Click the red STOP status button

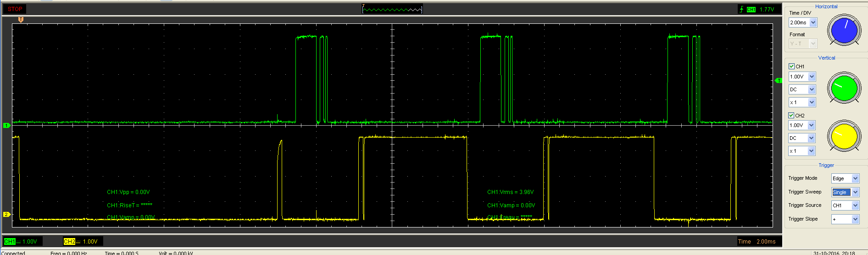15,9
